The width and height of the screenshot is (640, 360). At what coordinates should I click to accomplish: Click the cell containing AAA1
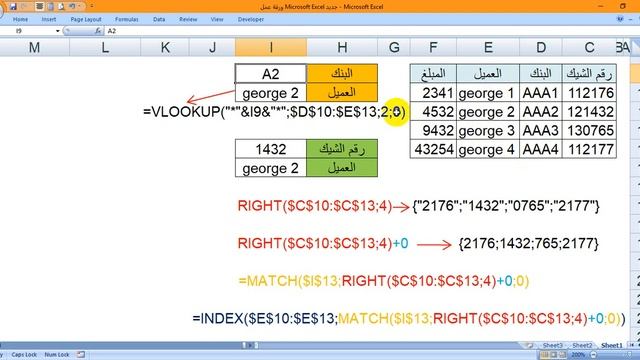pos(541,93)
